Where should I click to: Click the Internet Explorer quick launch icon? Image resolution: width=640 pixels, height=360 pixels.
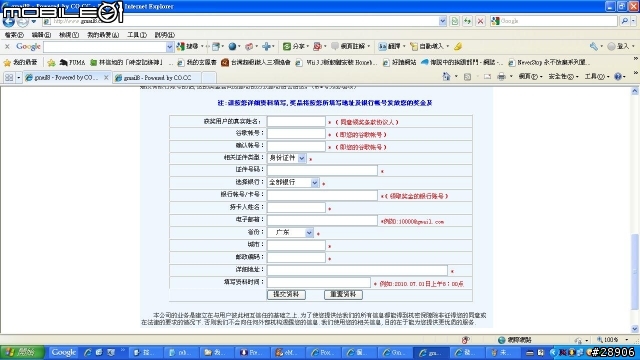click(87, 352)
